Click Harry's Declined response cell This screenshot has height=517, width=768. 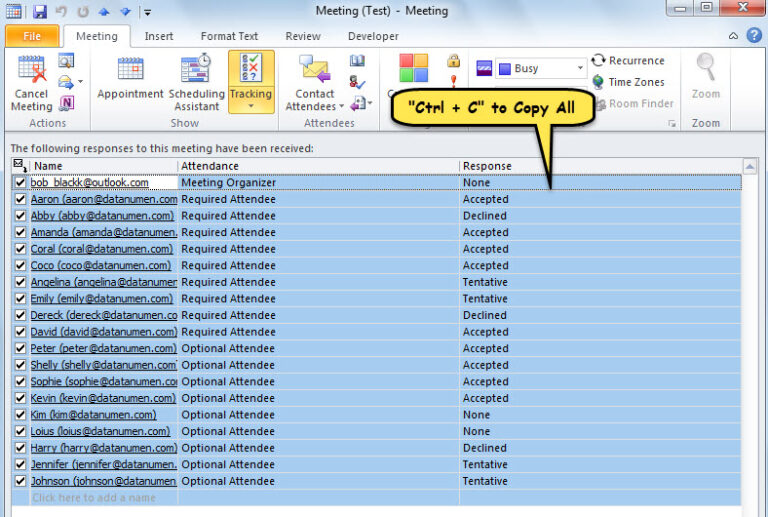600,448
